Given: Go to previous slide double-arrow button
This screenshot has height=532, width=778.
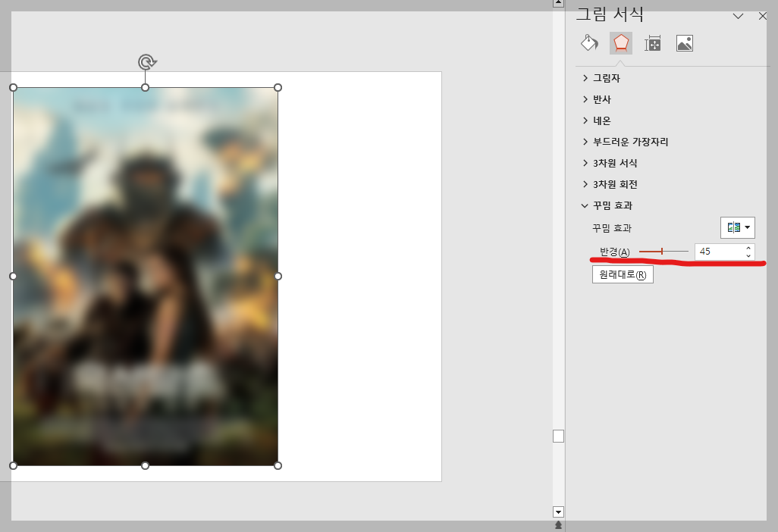Looking at the screenshot, I should pos(558,525).
